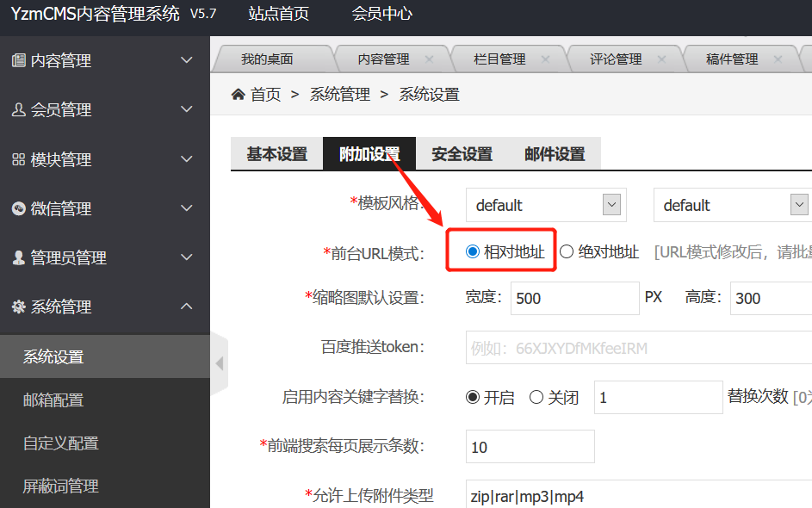Open the 邮件设置 tab
The height and width of the screenshot is (508, 812).
click(x=555, y=154)
